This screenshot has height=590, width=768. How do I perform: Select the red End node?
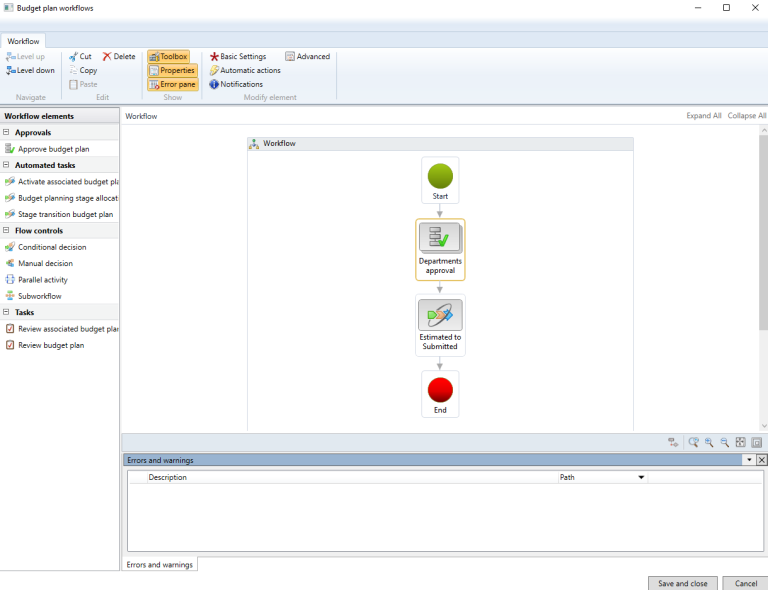coord(440,393)
